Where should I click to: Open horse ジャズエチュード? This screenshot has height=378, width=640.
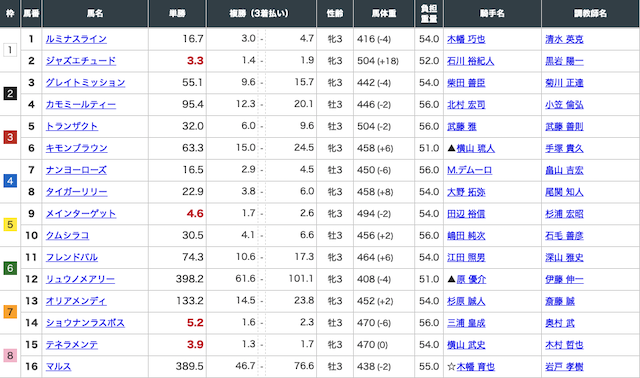[x=81, y=61]
